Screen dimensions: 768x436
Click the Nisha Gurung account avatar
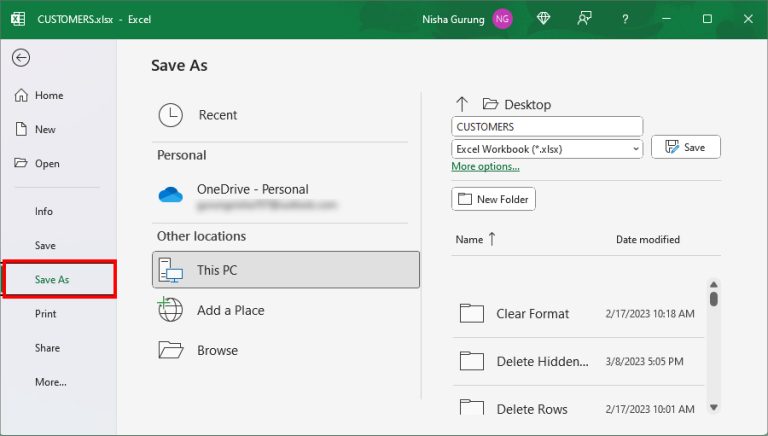502,19
